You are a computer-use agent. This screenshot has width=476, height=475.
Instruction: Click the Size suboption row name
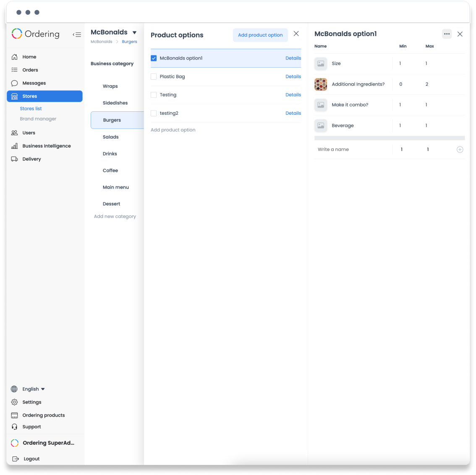(336, 63)
